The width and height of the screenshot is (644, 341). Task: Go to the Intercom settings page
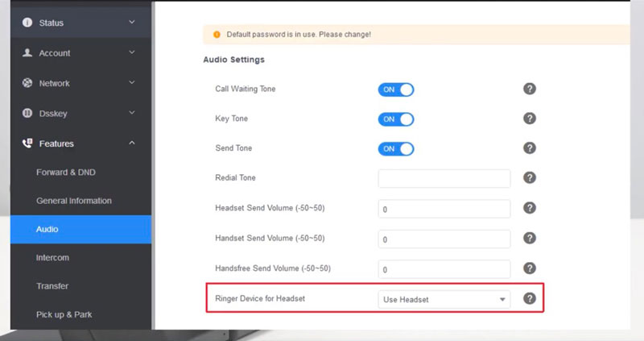click(52, 258)
